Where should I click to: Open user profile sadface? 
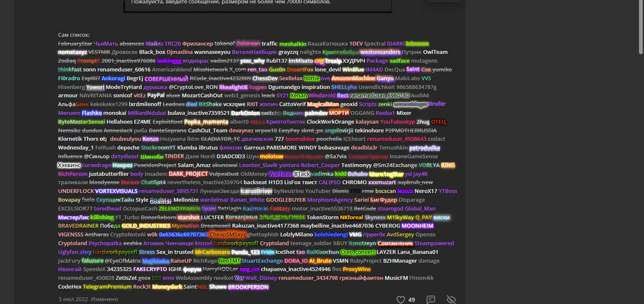400,61
